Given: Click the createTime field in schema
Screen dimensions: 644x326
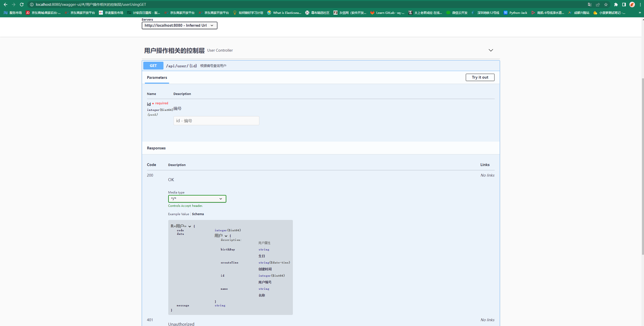Looking at the screenshot, I should coord(229,263).
